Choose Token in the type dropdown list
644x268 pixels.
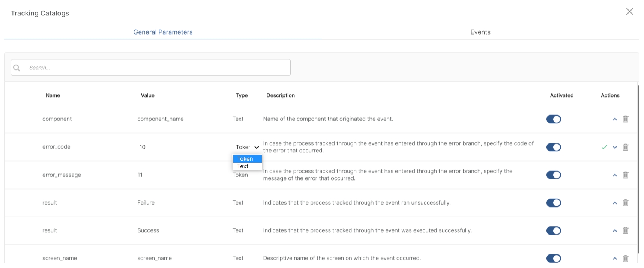[x=247, y=159]
